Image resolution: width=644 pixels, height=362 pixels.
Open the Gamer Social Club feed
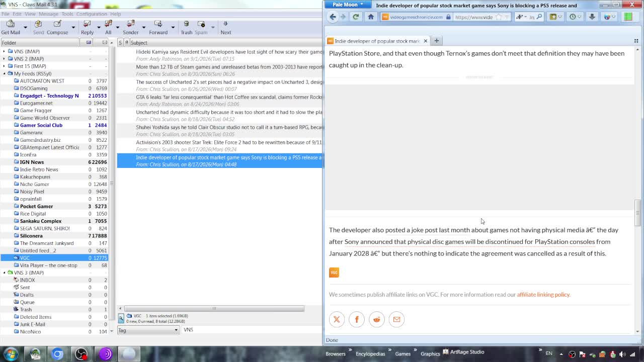(41, 125)
